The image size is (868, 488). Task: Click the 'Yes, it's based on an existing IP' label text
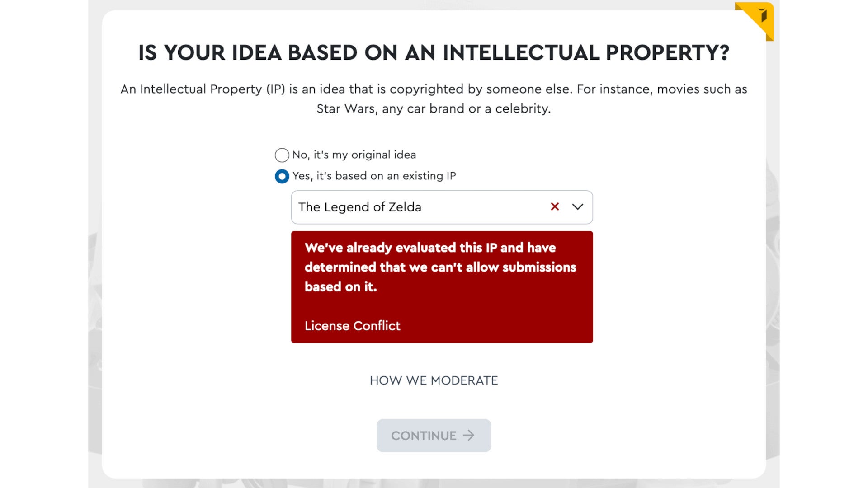click(x=374, y=176)
